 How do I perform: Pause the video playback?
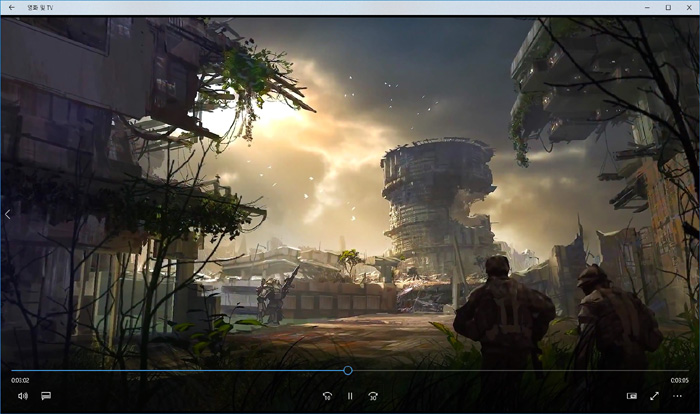[x=350, y=396]
